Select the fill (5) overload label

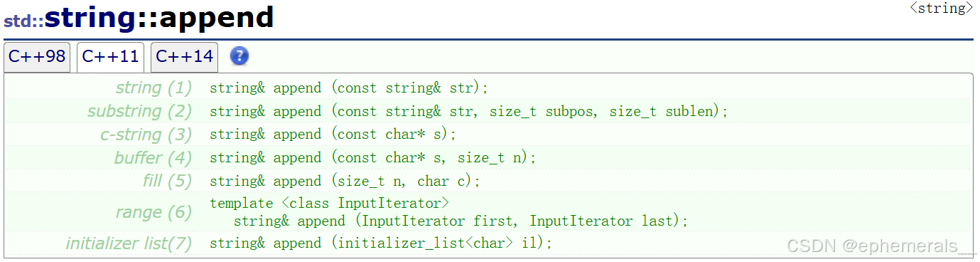point(168,182)
